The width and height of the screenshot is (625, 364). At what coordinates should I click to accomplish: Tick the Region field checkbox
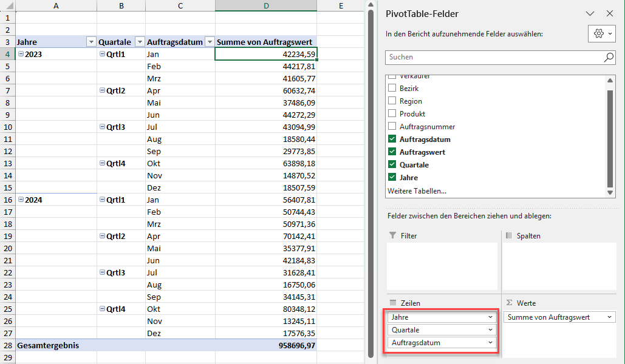[x=392, y=101]
